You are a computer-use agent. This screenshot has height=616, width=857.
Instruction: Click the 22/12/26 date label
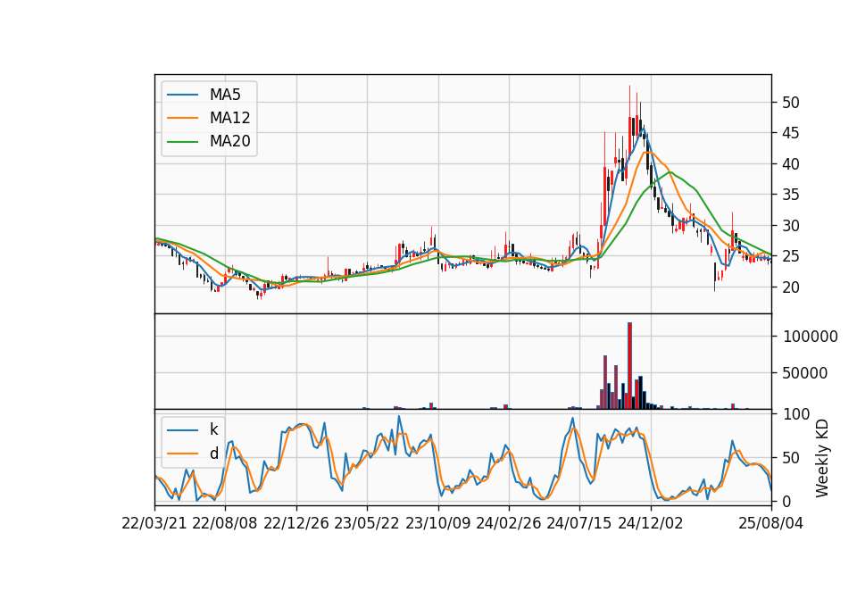click(296, 523)
